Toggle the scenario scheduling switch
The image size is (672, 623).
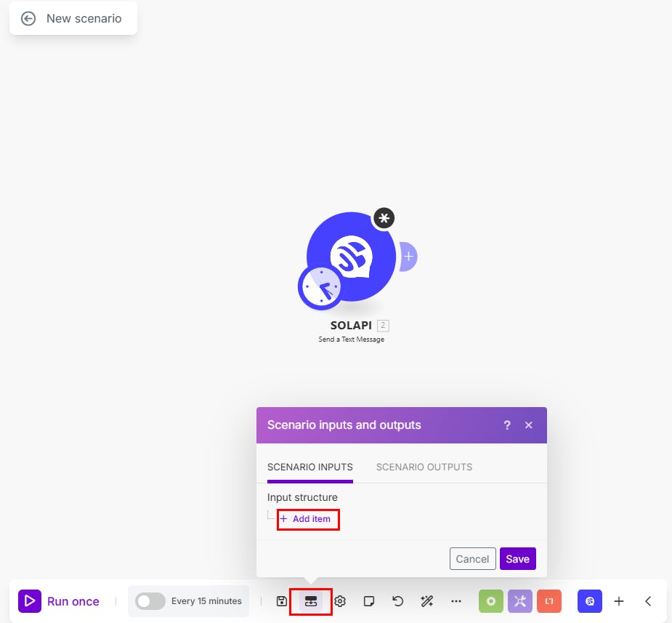click(150, 601)
